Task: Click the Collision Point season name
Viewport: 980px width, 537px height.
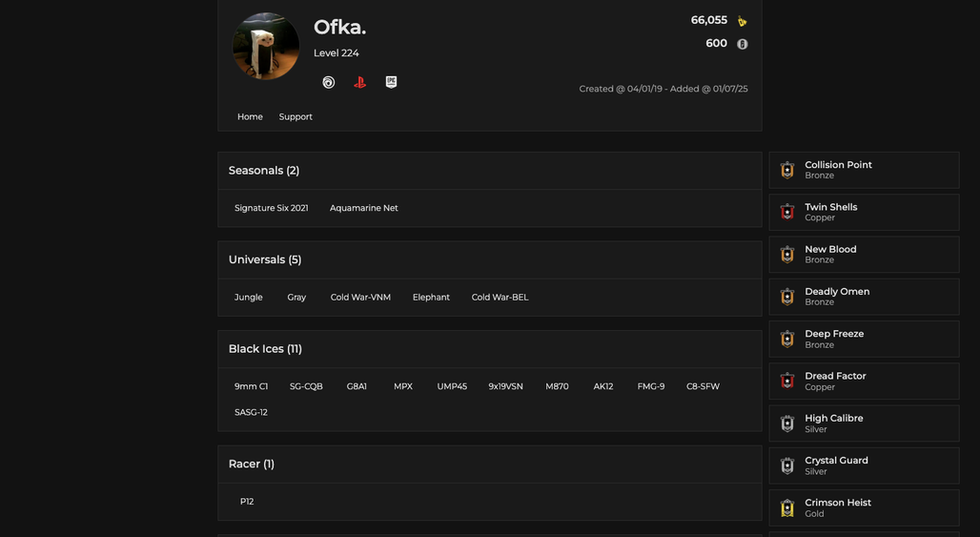Action: (x=838, y=165)
